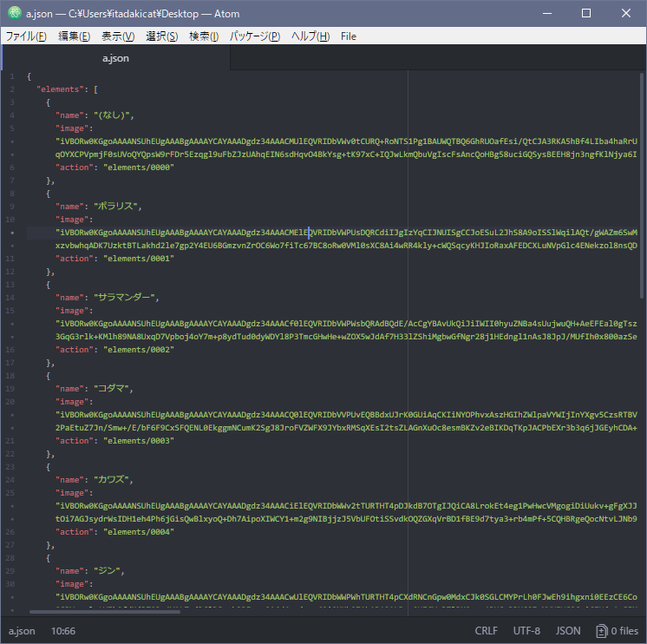Open the 表示(V) menu
The height and width of the screenshot is (644, 647).
click(x=118, y=36)
